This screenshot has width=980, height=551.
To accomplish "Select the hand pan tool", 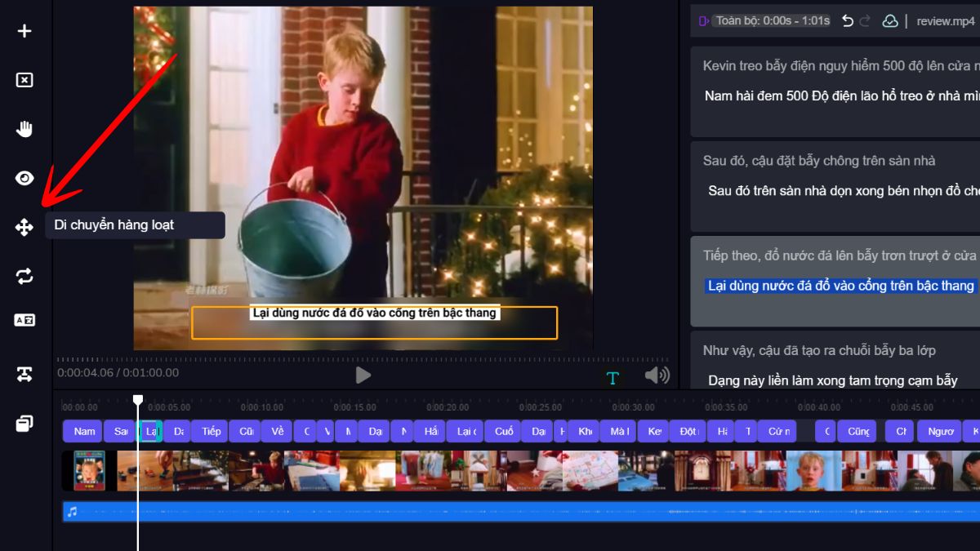I will click(24, 129).
